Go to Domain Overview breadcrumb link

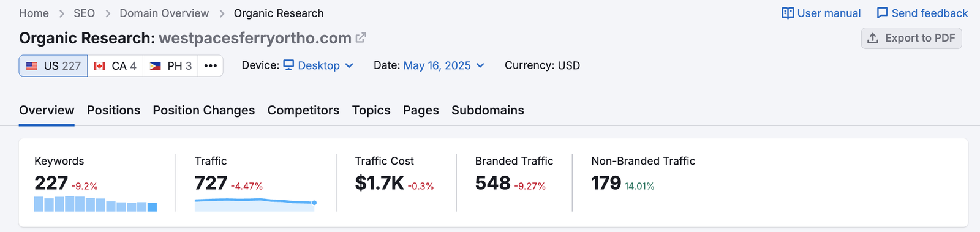point(164,13)
